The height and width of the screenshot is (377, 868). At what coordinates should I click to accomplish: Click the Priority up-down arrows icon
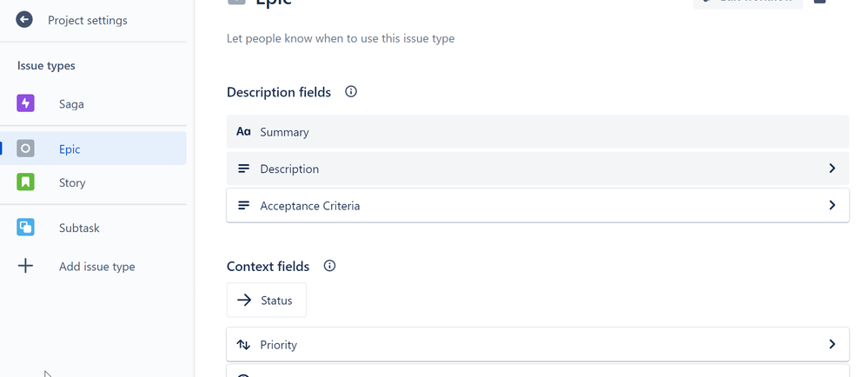243,345
